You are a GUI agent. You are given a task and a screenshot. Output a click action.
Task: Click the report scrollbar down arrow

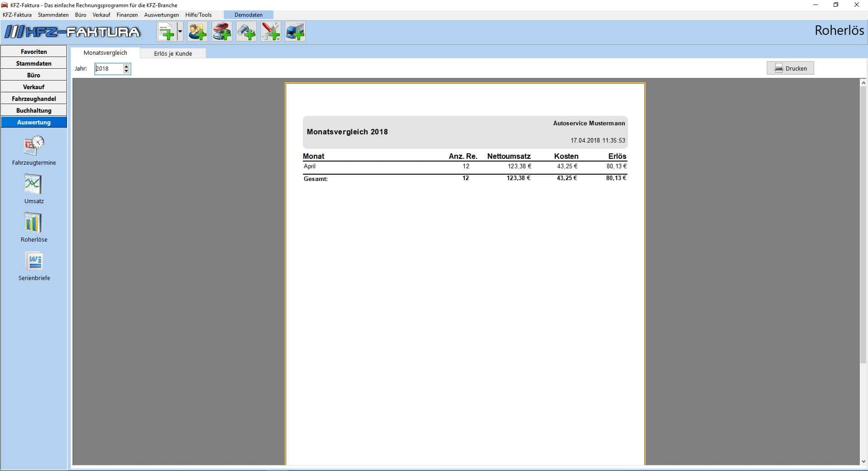point(863,461)
